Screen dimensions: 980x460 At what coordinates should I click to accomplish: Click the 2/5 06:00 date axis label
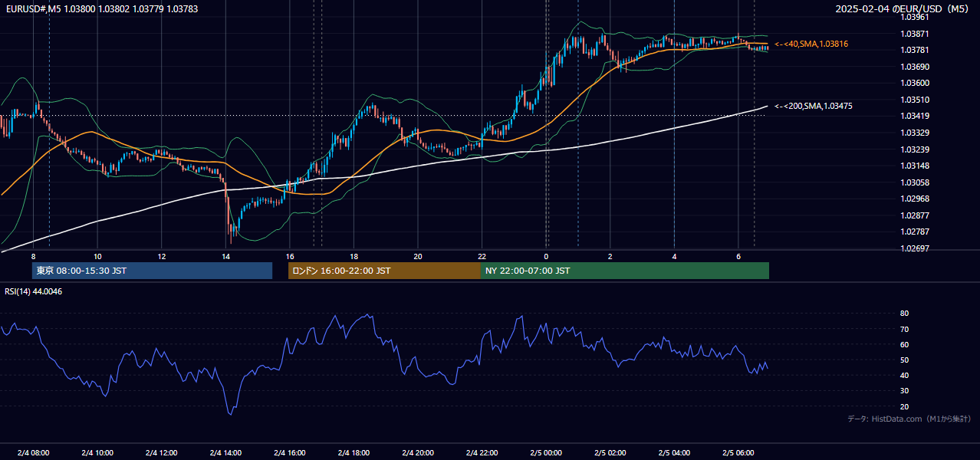[738, 452]
